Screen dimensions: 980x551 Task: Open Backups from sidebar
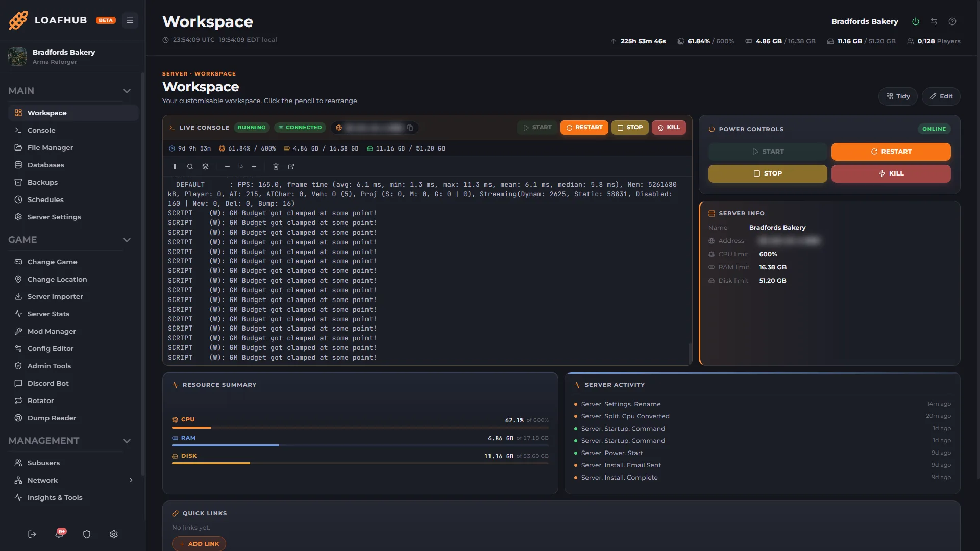[73, 182]
